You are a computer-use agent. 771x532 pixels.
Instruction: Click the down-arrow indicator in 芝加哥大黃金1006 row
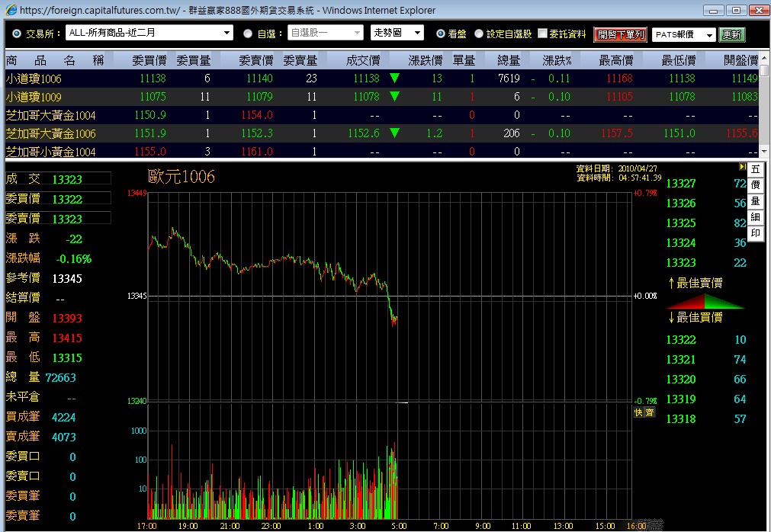tap(394, 133)
